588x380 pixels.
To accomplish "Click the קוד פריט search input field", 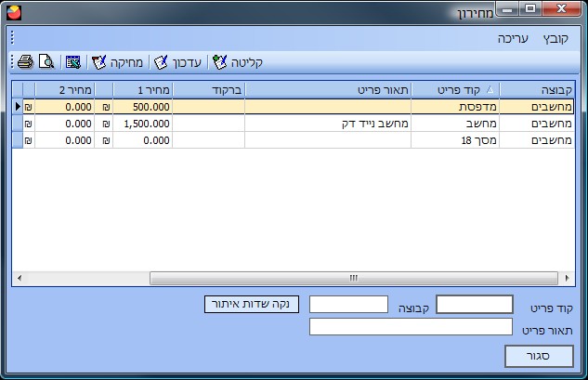I will 474,305.
